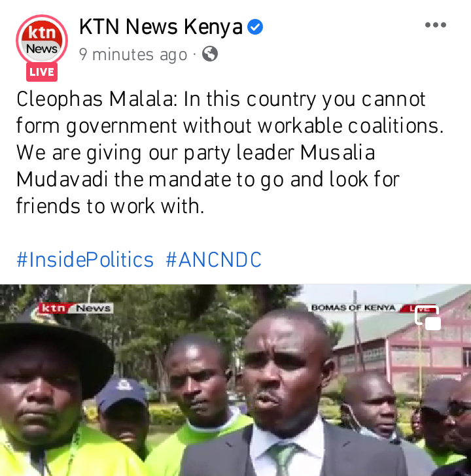
Task: Open the KTN News Kenya page name
Action: coord(161,27)
